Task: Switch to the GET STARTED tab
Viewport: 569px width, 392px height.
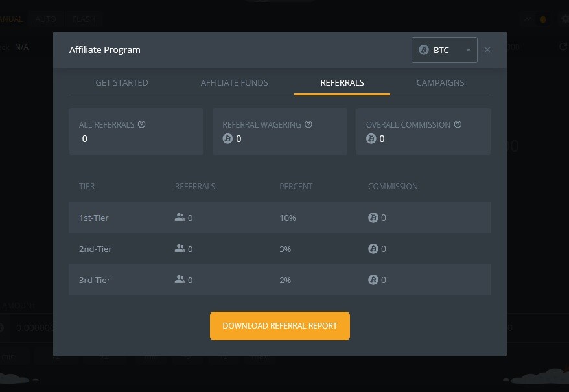Action: [x=122, y=82]
